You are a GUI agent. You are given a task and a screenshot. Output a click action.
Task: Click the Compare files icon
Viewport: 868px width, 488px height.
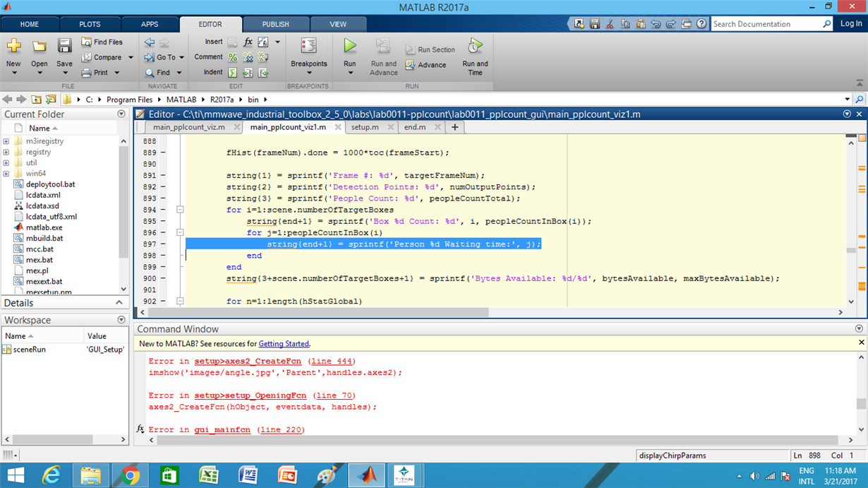click(x=86, y=57)
